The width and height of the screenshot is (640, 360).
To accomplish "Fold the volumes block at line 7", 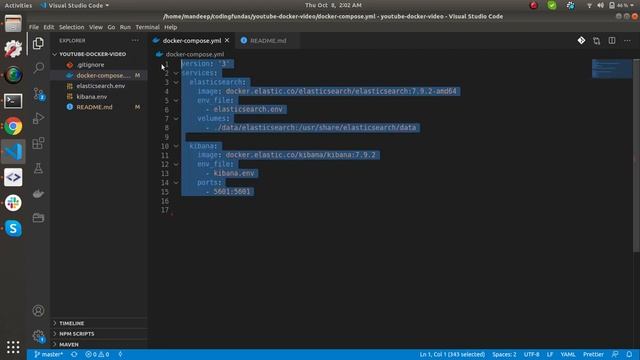I will tap(176, 118).
